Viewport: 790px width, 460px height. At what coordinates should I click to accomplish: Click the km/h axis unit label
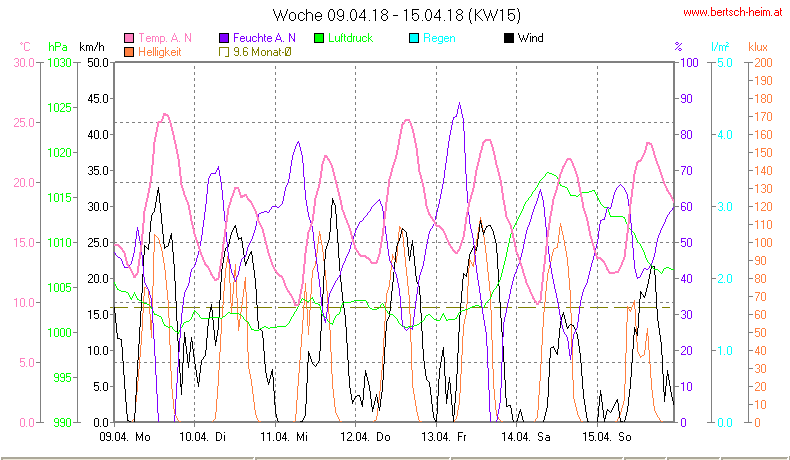click(92, 47)
